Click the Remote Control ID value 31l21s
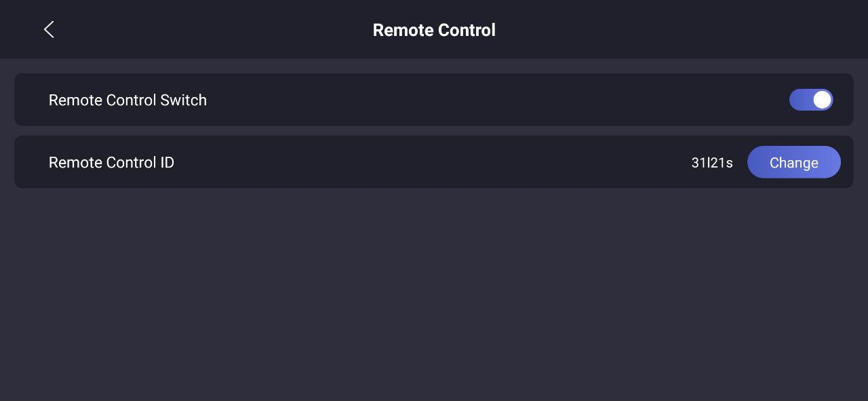Screen dimensions: 868x401 point(711,163)
